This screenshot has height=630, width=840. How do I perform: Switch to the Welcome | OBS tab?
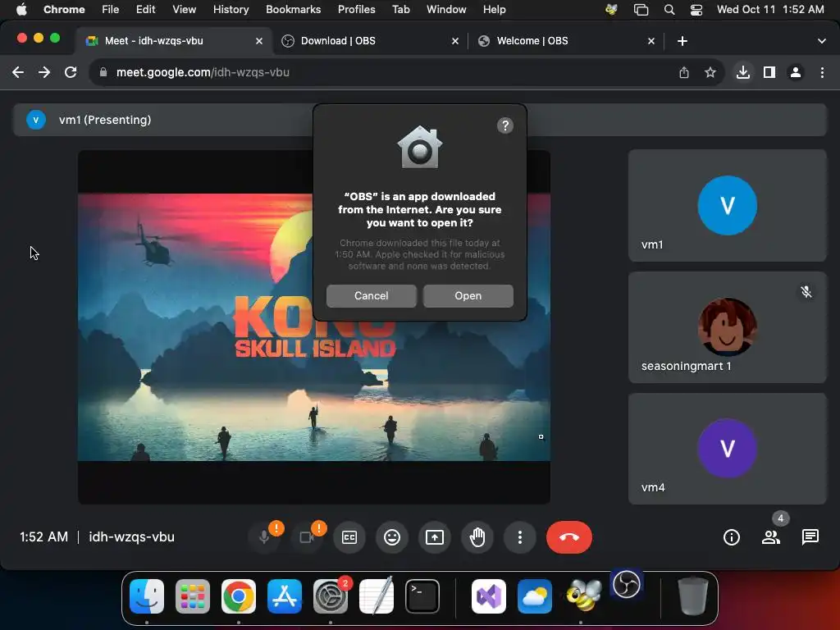tap(566, 41)
